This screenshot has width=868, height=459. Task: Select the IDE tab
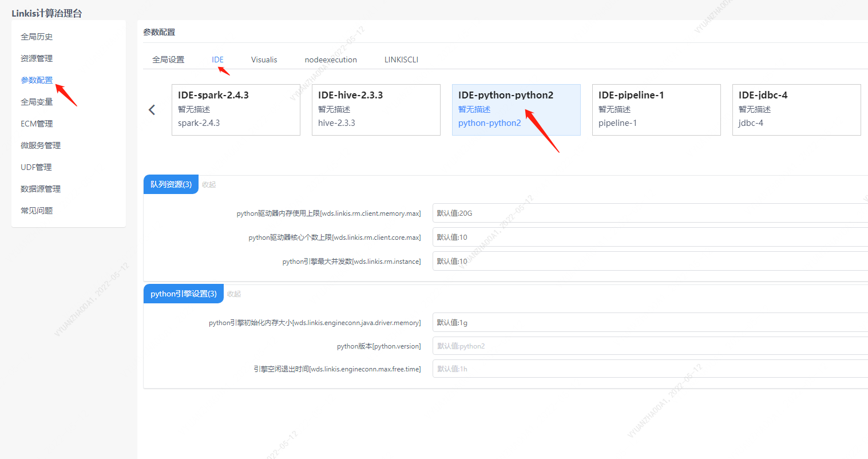coord(217,59)
